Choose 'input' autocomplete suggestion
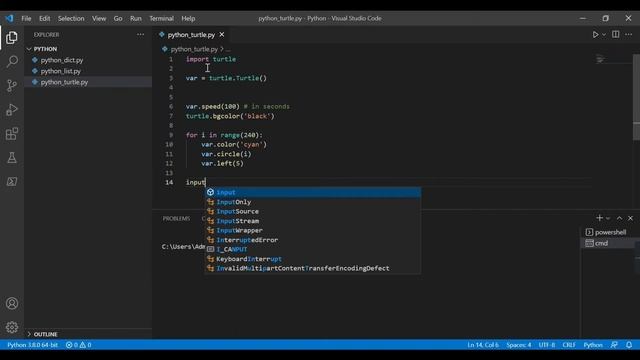 [x=313, y=192]
